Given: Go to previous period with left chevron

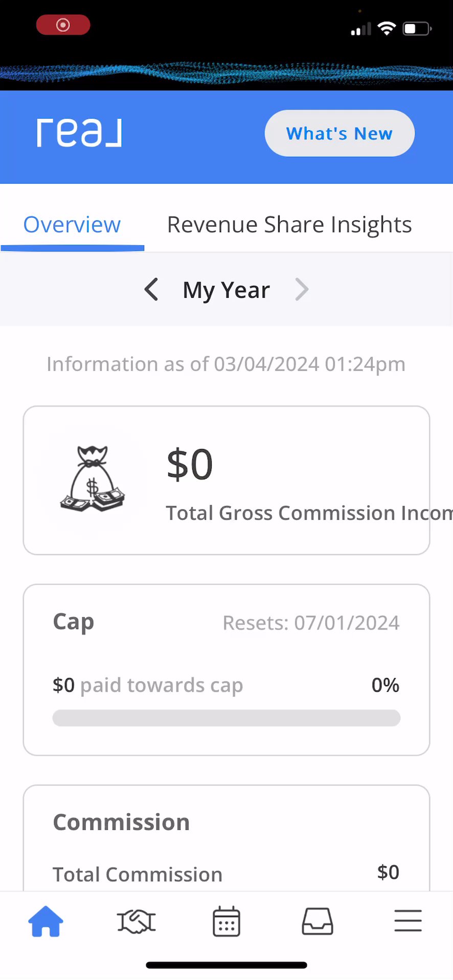Looking at the screenshot, I should 151,290.
